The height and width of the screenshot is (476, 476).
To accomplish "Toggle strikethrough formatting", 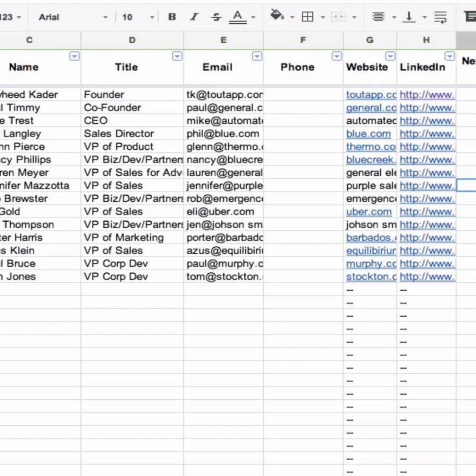I will coord(216,16).
